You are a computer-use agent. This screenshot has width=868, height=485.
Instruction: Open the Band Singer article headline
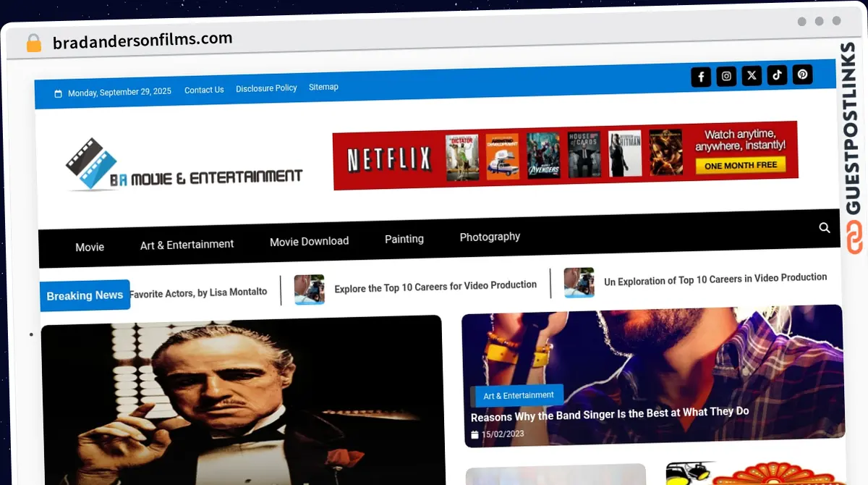click(x=609, y=414)
